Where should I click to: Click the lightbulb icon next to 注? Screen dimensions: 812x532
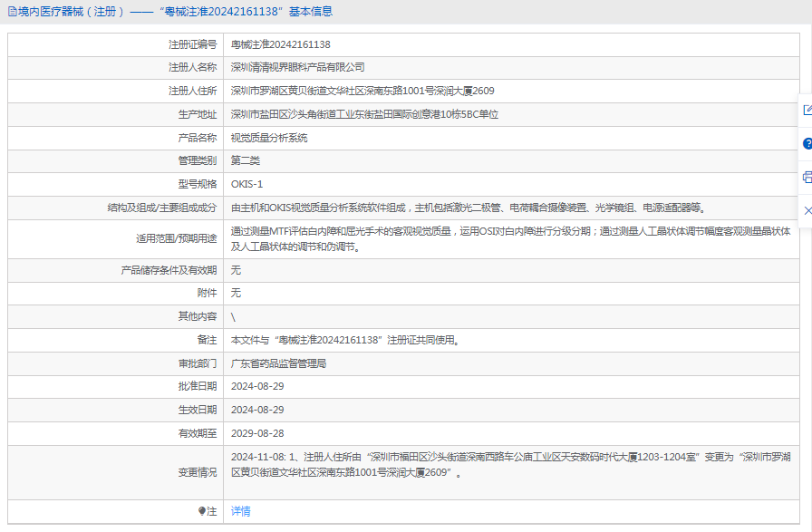[x=202, y=511]
